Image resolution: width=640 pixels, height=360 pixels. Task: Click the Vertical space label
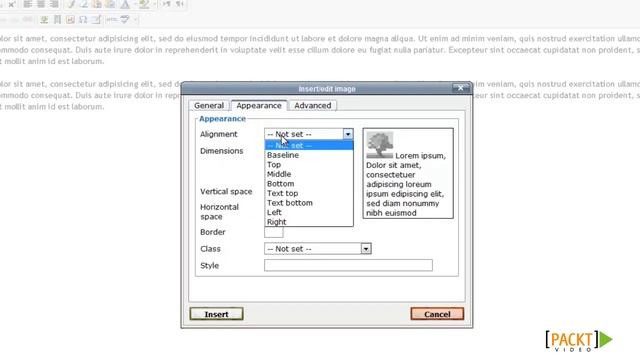pyautogui.click(x=226, y=191)
